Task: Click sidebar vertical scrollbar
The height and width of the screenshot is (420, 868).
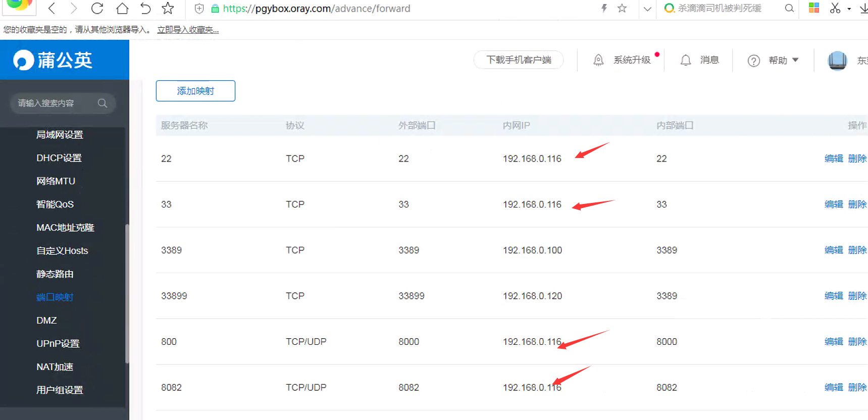Action: 127,294
